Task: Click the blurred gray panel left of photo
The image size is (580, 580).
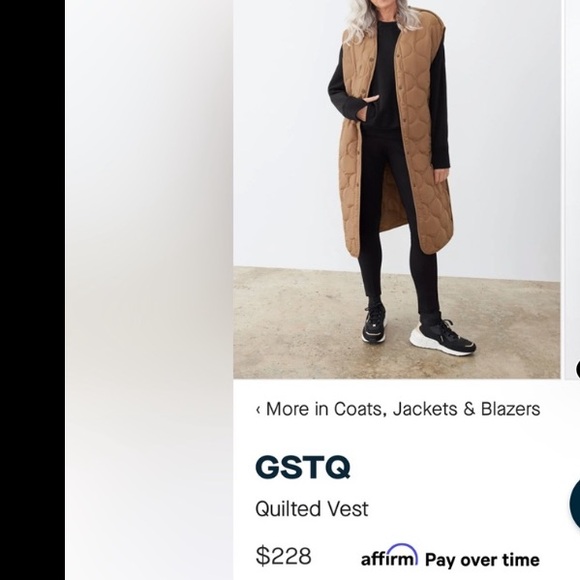Action: [x=149, y=290]
